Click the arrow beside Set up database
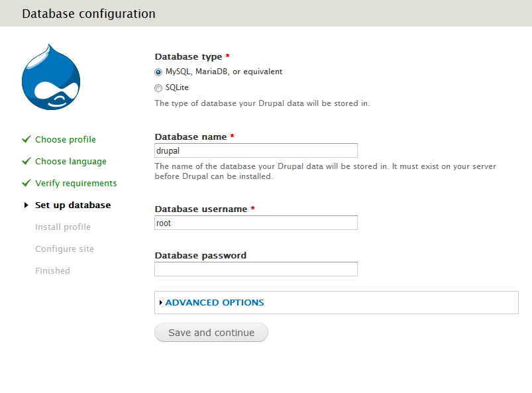The image size is (532, 393). point(27,205)
